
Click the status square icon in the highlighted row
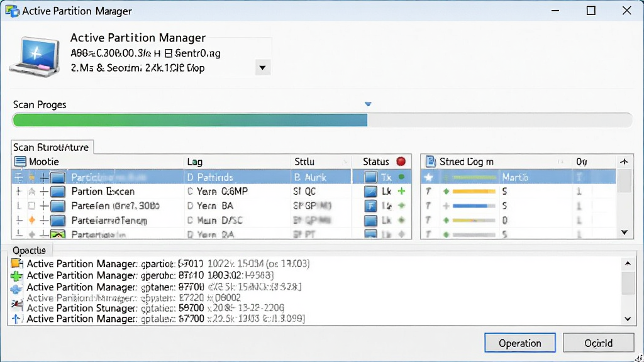pos(370,177)
